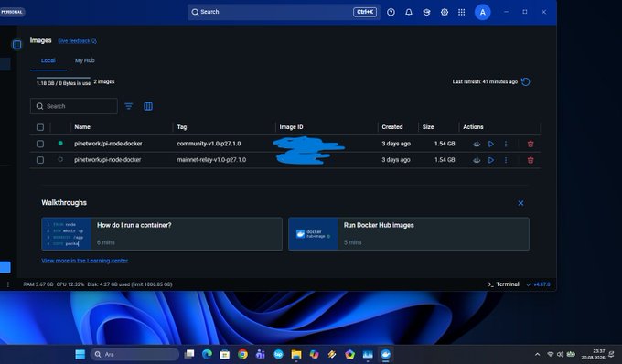Screen dimensions: 622x364
Task: Open the Windows Start button
Action: point(80,354)
